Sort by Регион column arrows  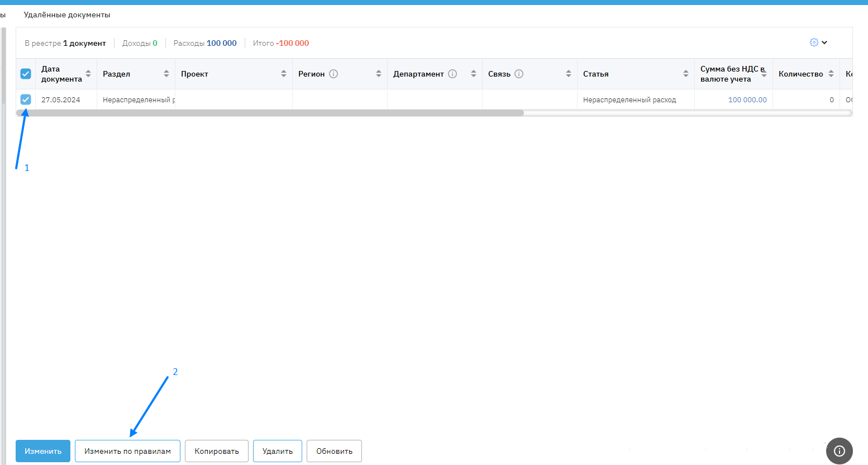pyautogui.click(x=379, y=74)
